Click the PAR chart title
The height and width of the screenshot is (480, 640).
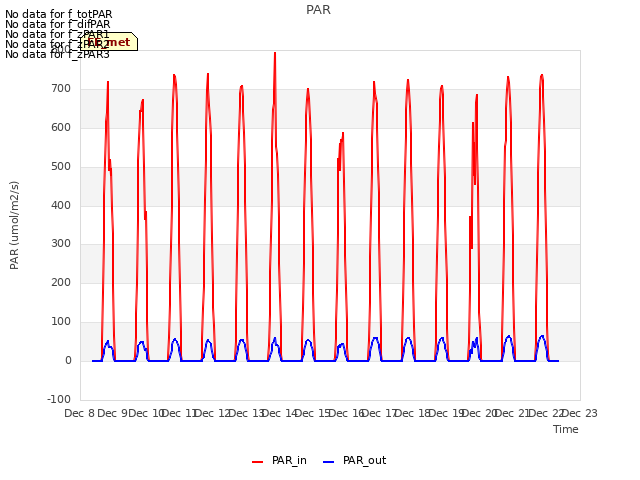pyautogui.click(x=318, y=10)
